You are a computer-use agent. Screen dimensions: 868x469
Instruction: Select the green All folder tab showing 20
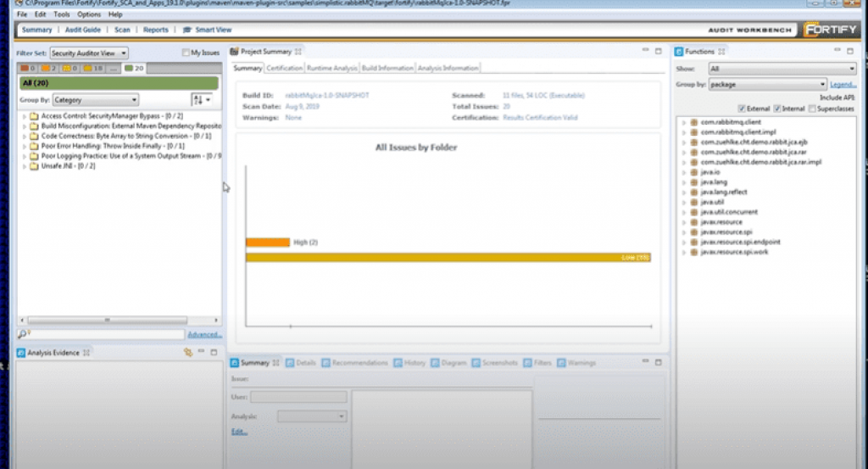point(134,68)
